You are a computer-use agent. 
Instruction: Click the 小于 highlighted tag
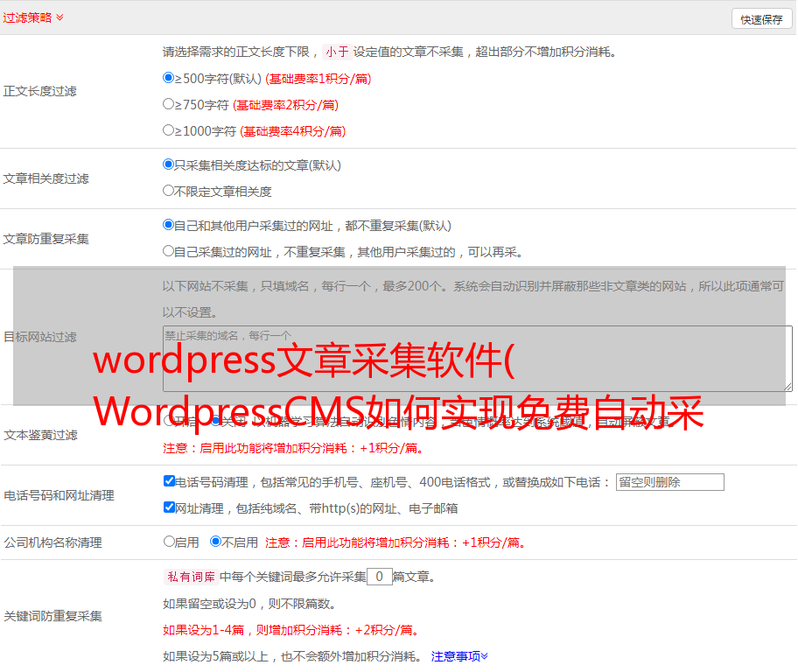coord(337,52)
